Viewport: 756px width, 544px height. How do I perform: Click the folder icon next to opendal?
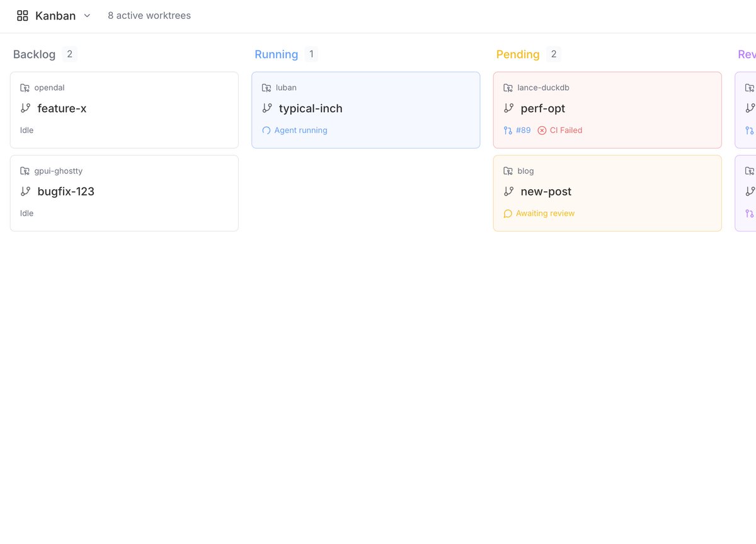click(x=25, y=88)
